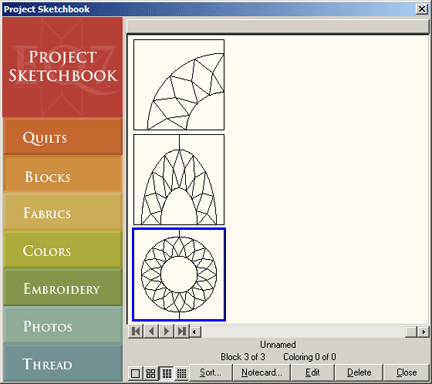This screenshot has height=384, width=432.
Task: Open the Photos section
Action: point(63,326)
